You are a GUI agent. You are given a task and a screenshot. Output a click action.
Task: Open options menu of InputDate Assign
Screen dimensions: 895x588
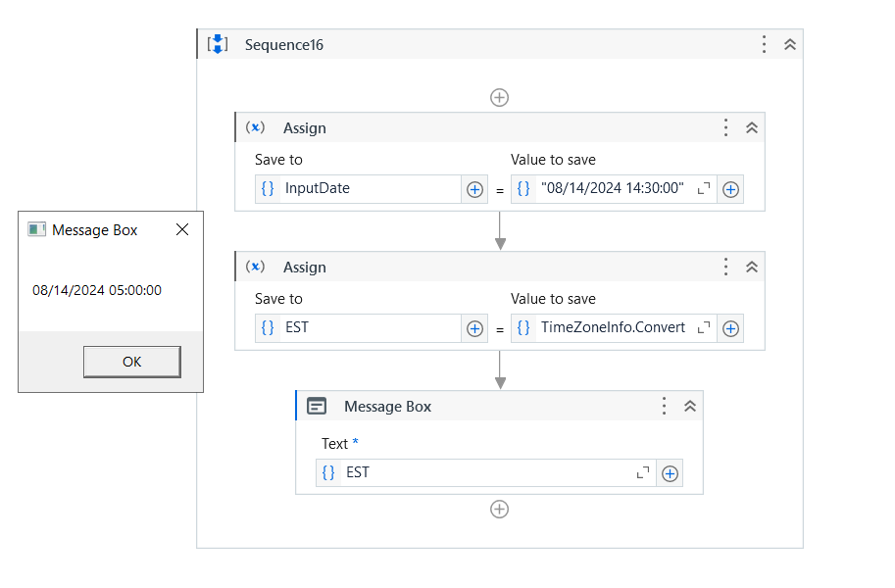coord(725,127)
